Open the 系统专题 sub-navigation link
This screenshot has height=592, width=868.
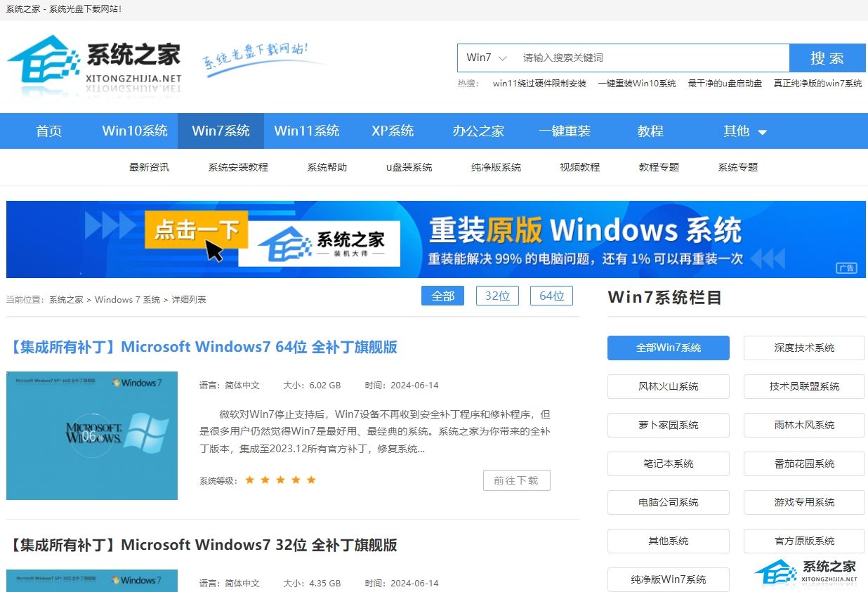(737, 167)
